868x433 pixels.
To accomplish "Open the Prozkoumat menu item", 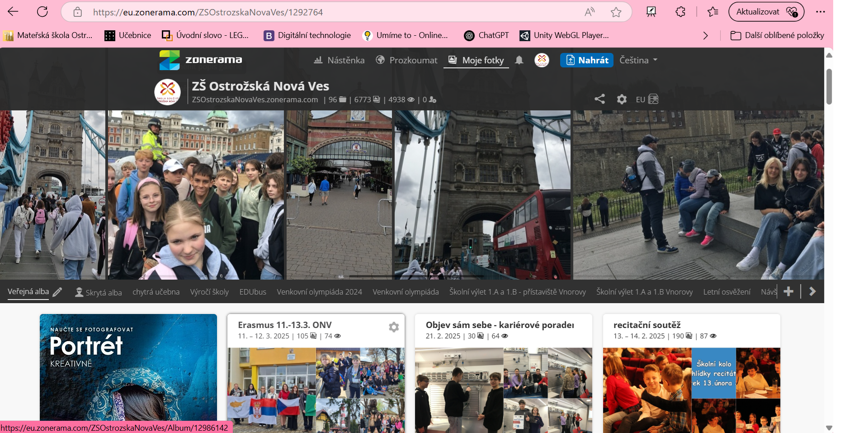I will point(407,60).
